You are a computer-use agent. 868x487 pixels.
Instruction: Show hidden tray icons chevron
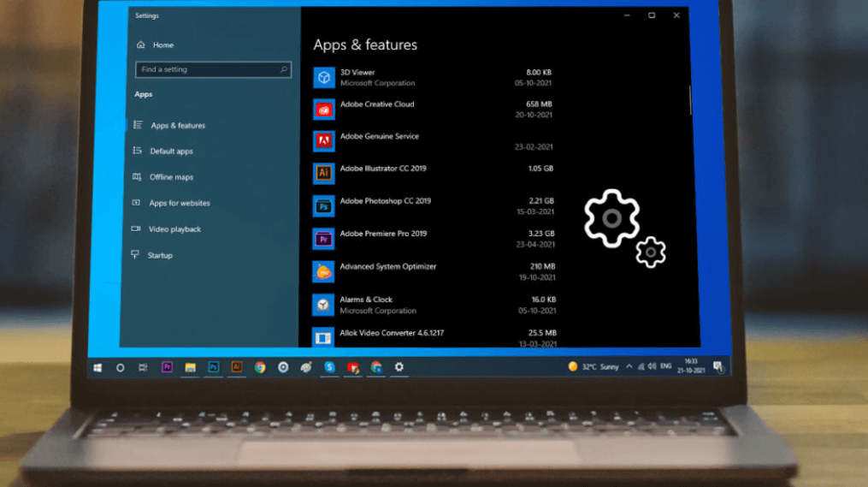[629, 366]
